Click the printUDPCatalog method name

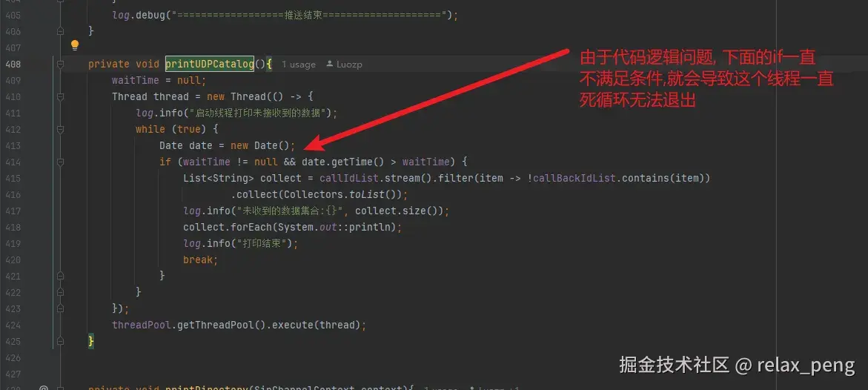click(210, 65)
